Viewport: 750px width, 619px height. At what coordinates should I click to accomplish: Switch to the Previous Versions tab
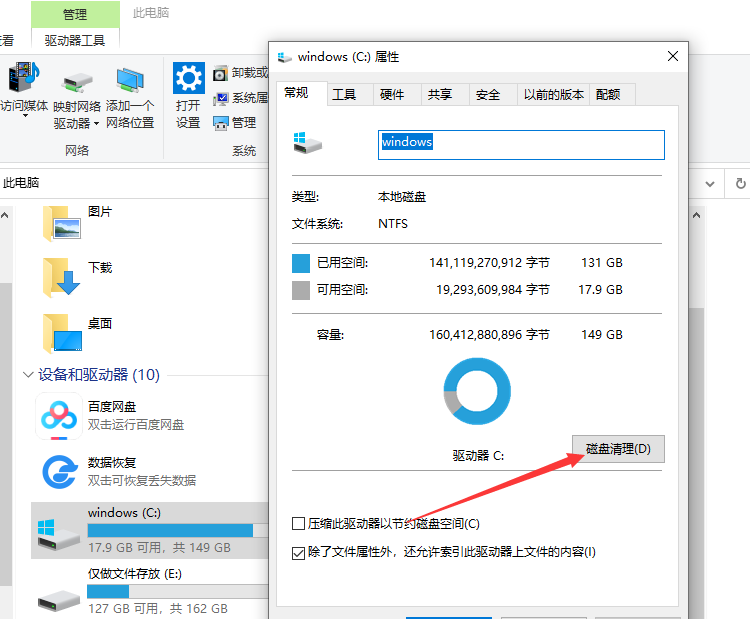(553, 95)
